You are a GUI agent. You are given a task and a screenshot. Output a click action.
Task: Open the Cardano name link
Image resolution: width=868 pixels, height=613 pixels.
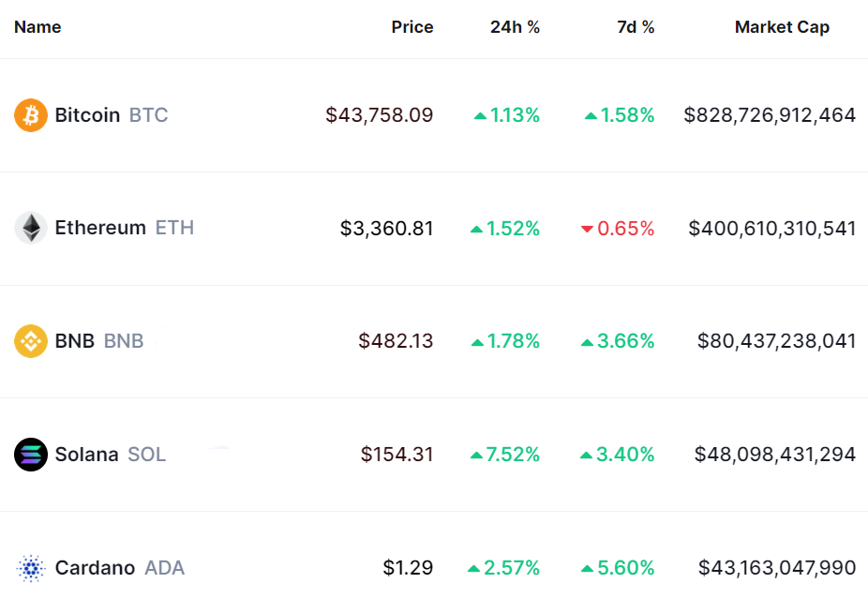(x=95, y=568)
